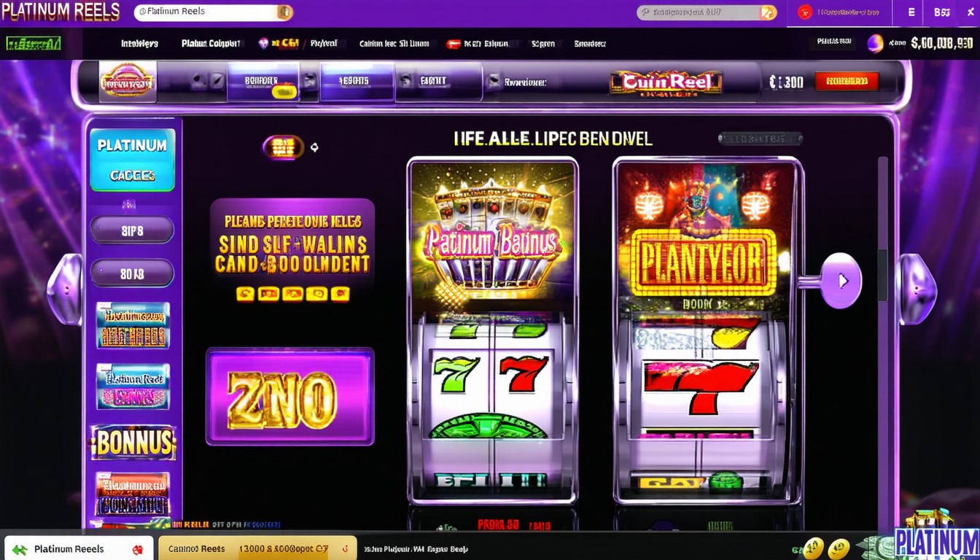Click the red flag icon in navigation
980x560 pixels.
point(453,44)
